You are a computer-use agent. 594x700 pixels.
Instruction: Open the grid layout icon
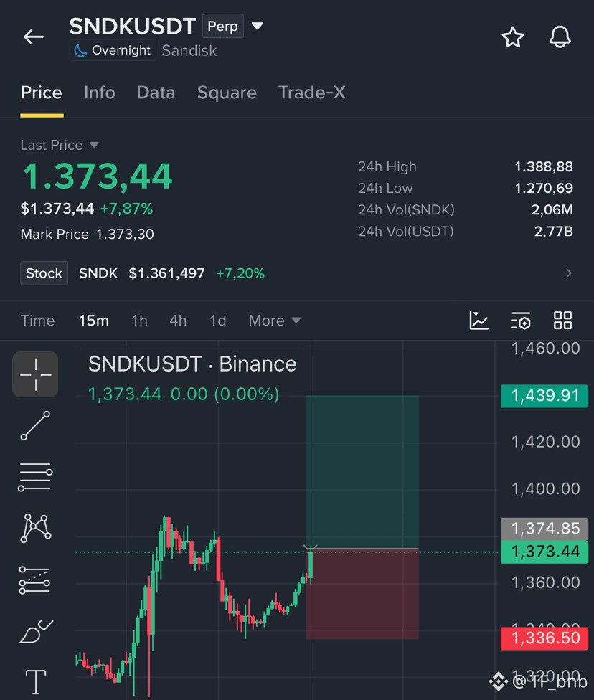(562, 321)
